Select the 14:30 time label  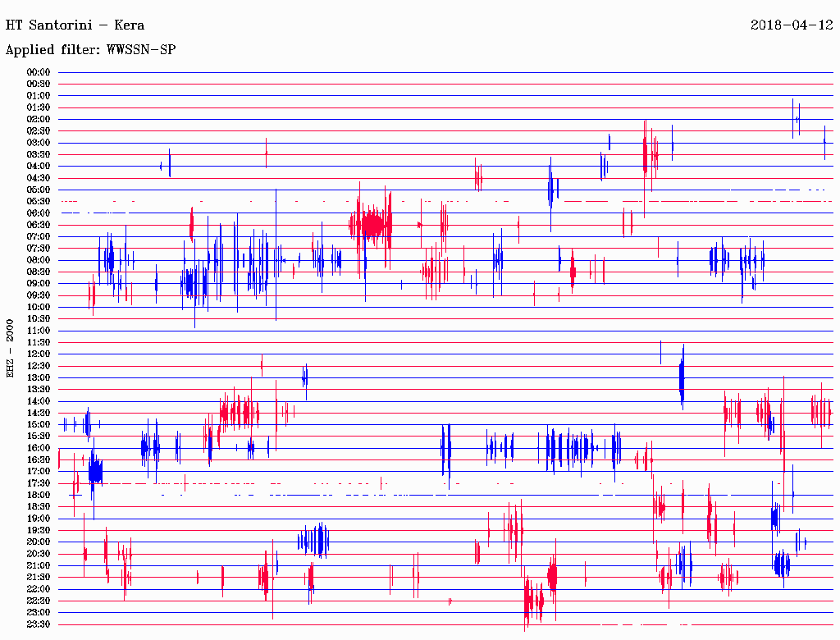[x=39, y=413]
